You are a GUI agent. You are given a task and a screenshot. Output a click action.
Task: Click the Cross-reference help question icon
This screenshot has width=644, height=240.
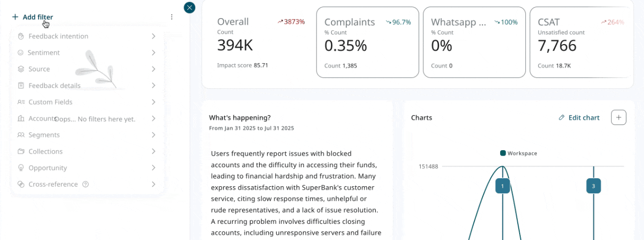[86, 184]
